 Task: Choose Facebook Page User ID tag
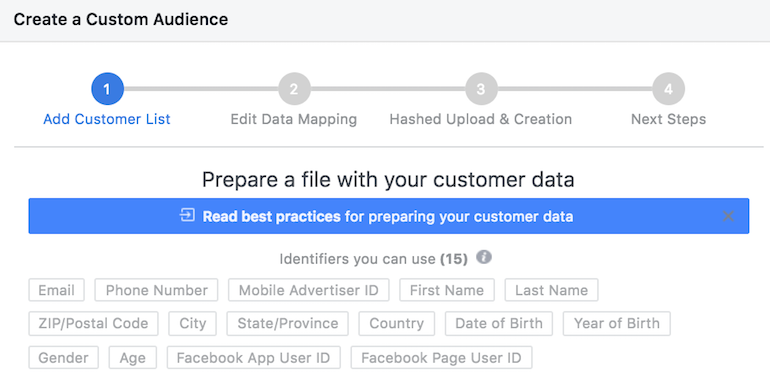[441, 357]
